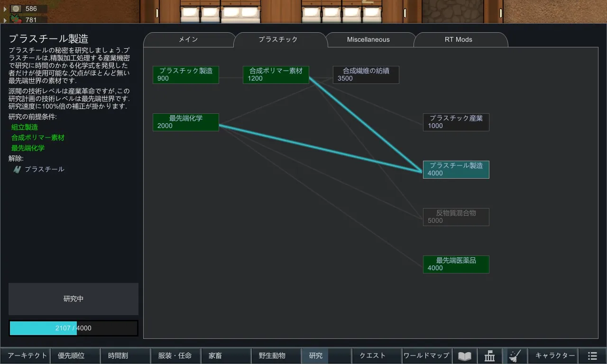Open the history book icon
Image resolution: width=607 pixels, height=364 pixels.
[x=465, y=356]
